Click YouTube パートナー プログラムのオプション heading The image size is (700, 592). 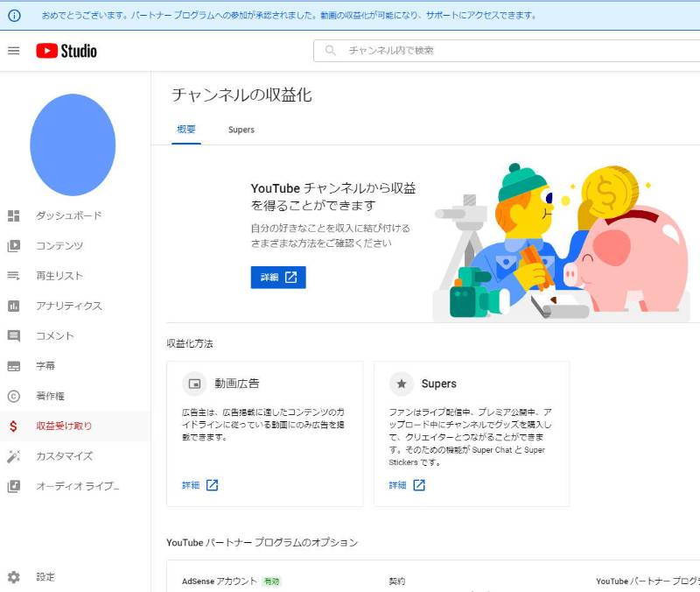(x=262, y=542)
